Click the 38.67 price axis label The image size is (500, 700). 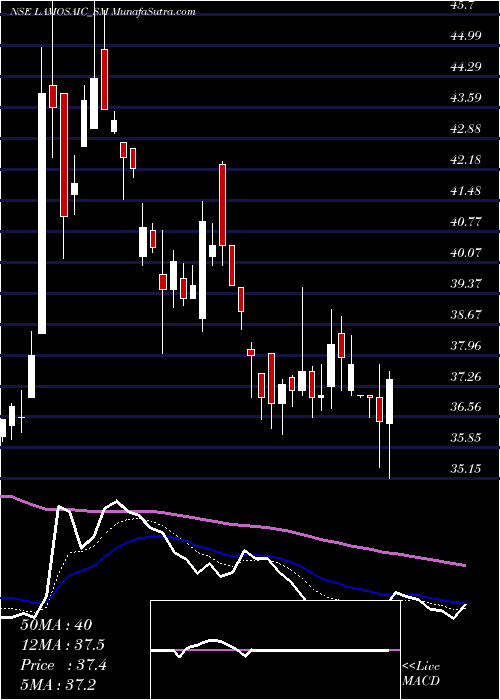(467, 314)
